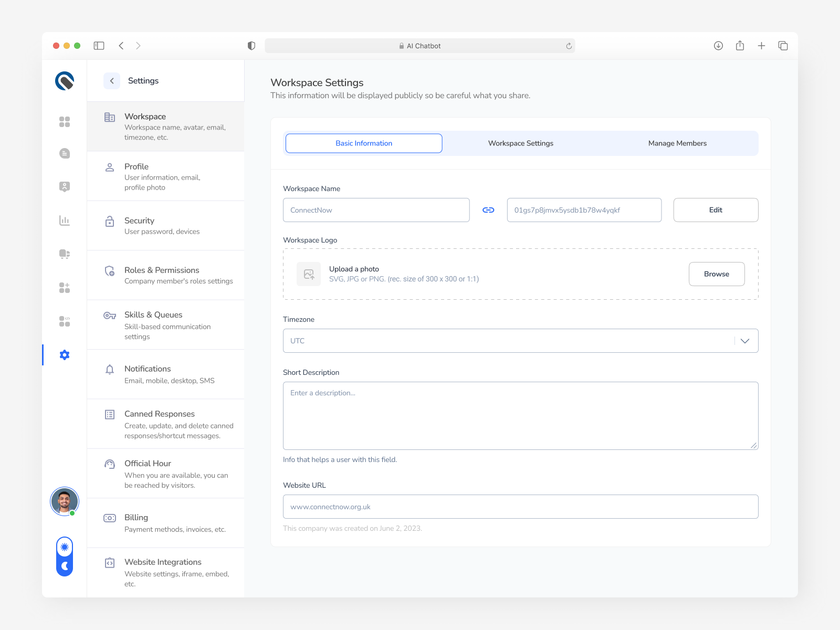
Task: Click the link icon beside Workspace Name
Action: [488, 209]
